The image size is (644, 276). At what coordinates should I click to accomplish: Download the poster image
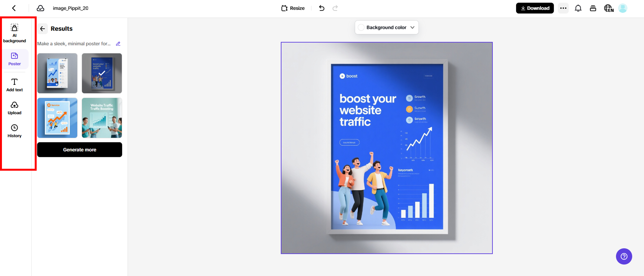pyautogui.click(x=535, y=8)
